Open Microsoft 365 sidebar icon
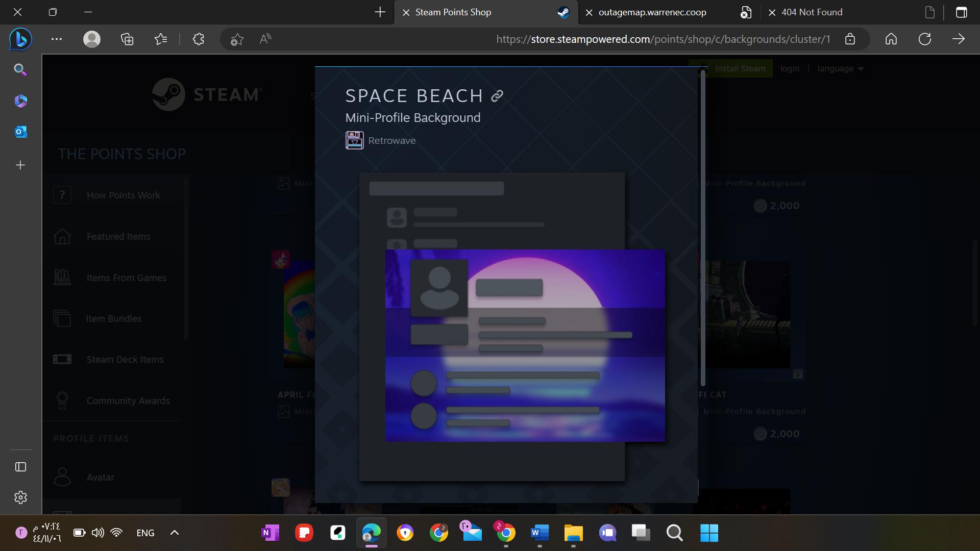980x551 pixels. click(x=20, y=101)
